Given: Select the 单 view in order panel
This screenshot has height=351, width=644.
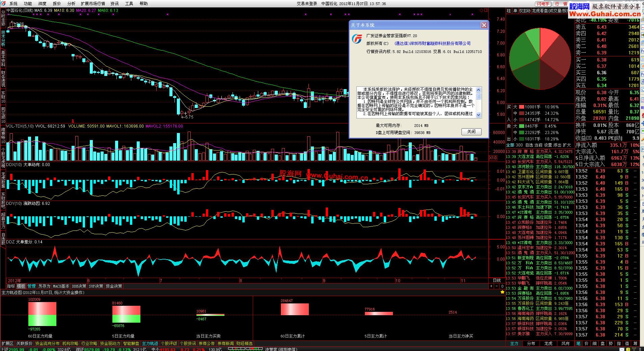Looking at the screenshot, I should point(515,11).
